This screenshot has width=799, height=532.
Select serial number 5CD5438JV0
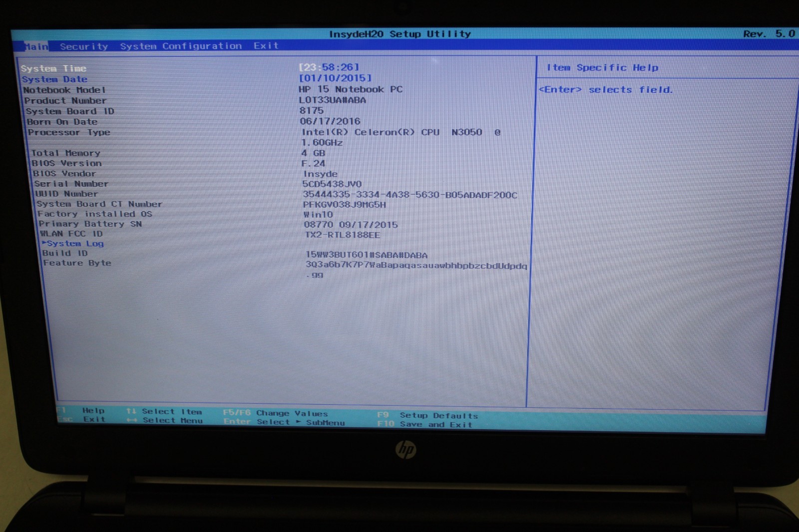(332, 184)
